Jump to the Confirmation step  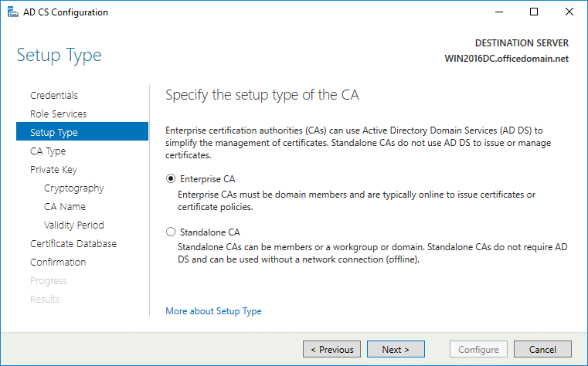(58, 262)
